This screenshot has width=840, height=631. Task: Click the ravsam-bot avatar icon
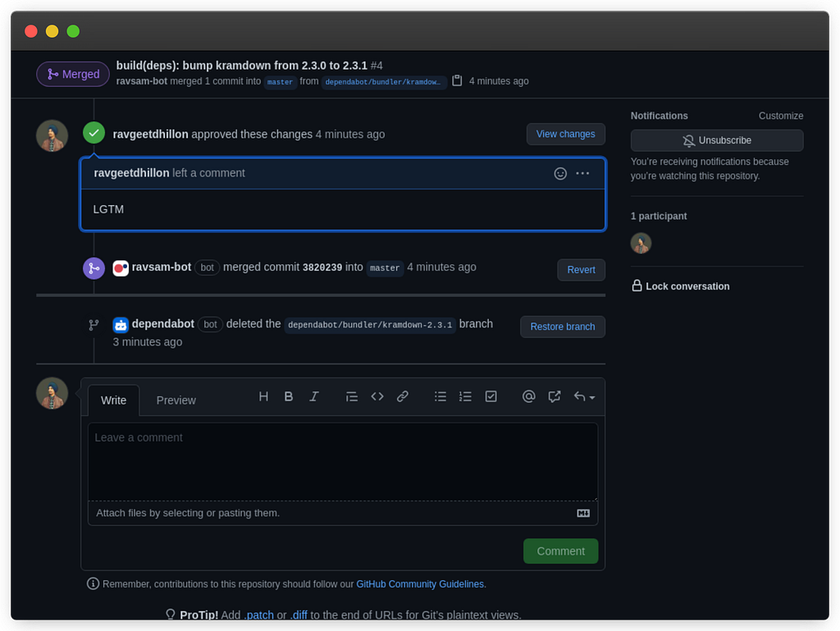[x=121, y=267]
